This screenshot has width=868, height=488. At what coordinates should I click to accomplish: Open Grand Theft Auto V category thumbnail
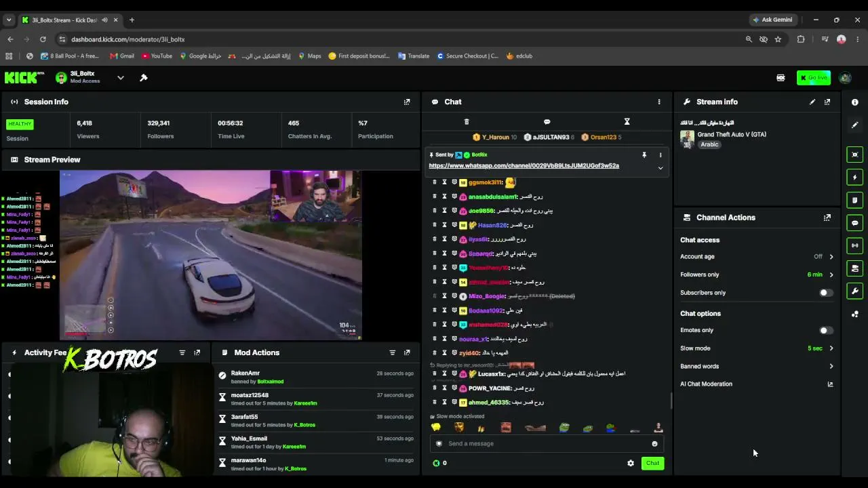click(687, 139)
